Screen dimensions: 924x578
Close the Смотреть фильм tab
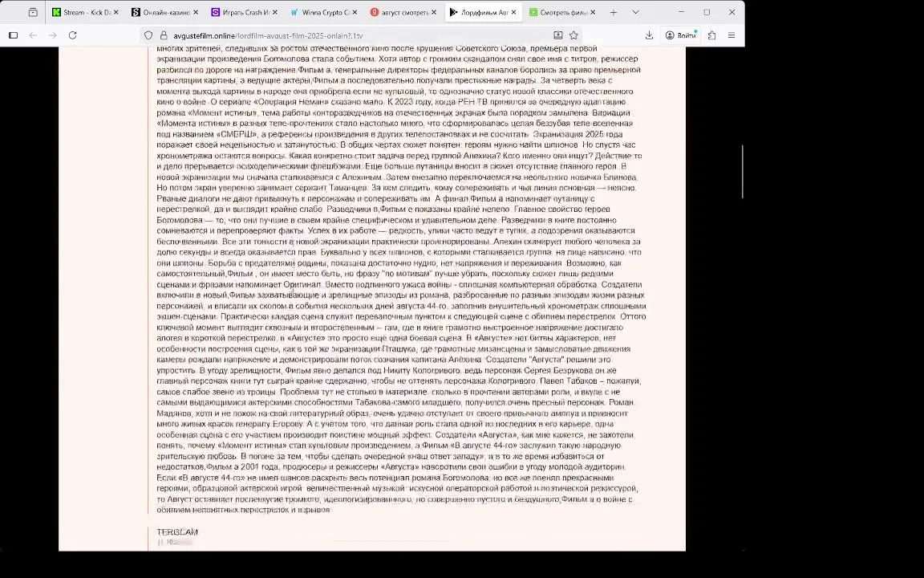593,12
